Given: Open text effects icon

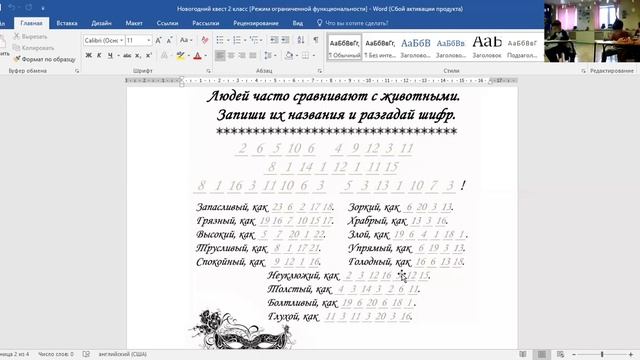Looking at the screenshot, I should (164, 56).
